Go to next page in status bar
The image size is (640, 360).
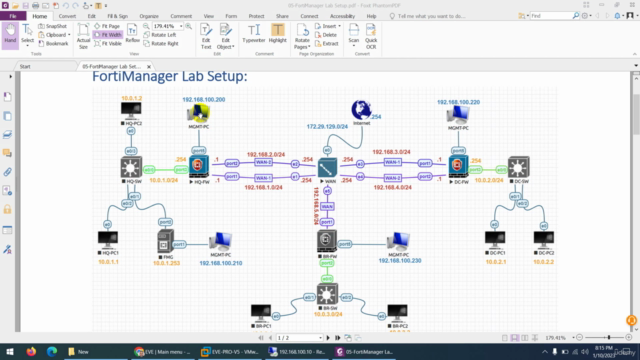pyautogui.click(x=328, y=338)
